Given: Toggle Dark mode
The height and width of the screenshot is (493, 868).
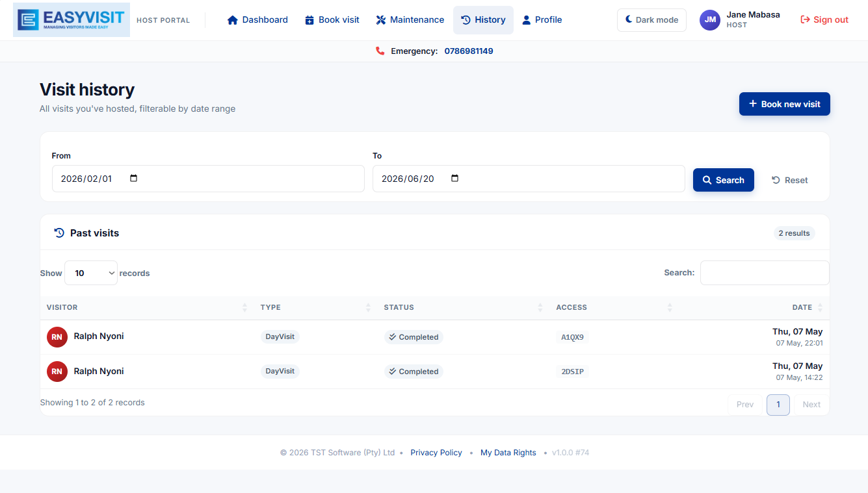Looking at the screenshot, I should point(651,20).
